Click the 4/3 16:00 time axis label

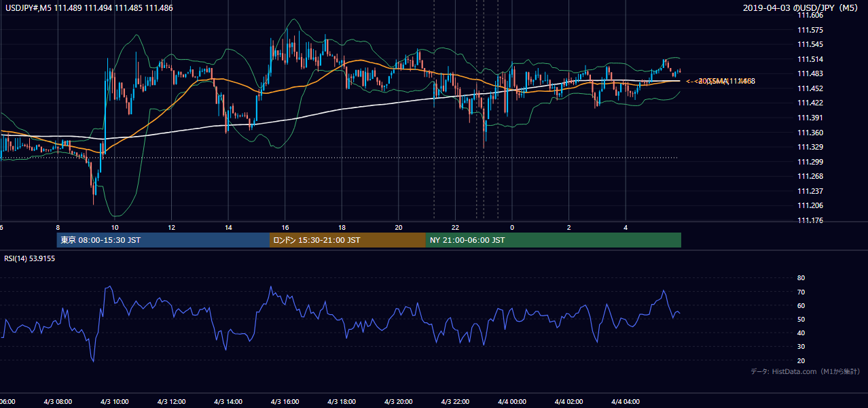(285, 401)
